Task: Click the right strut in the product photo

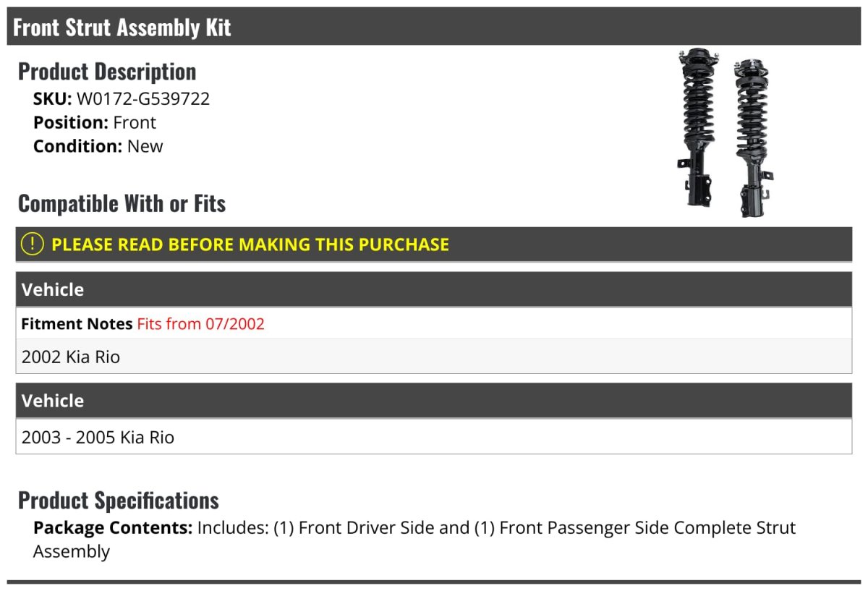Action: tap(752, 137)
